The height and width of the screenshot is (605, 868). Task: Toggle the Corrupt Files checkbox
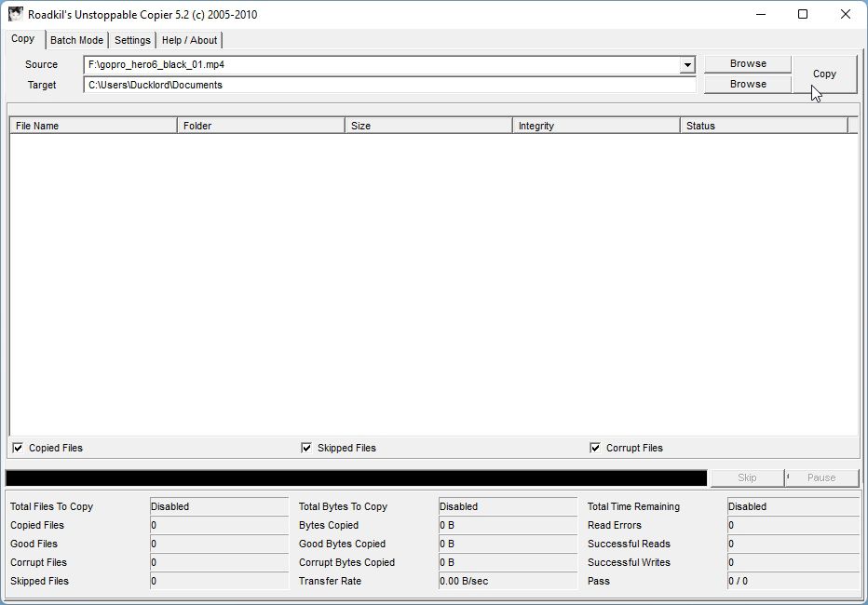pos(595,448)
